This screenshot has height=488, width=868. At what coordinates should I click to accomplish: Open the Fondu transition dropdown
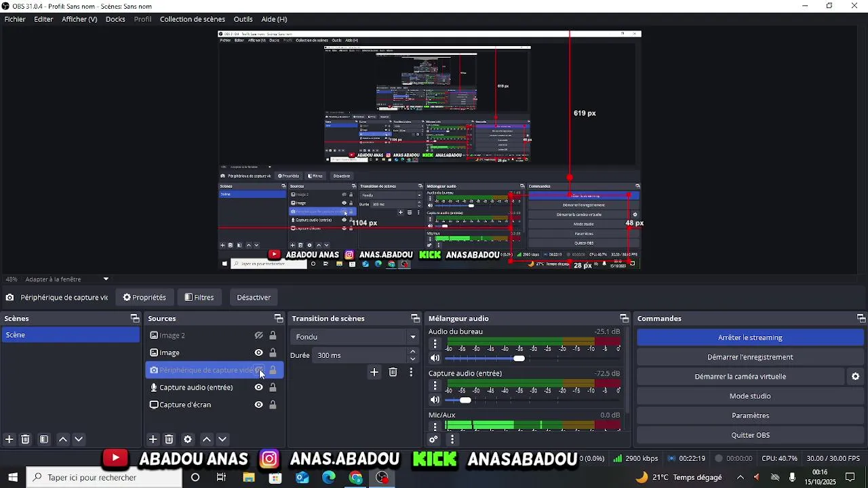click(x=355, y=337)
